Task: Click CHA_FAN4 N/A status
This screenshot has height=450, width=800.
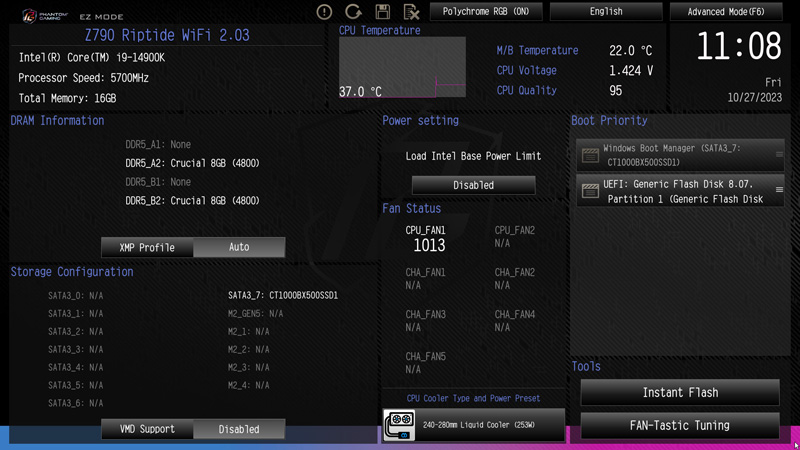Action: pyautogui.click(x=514, y=321)
